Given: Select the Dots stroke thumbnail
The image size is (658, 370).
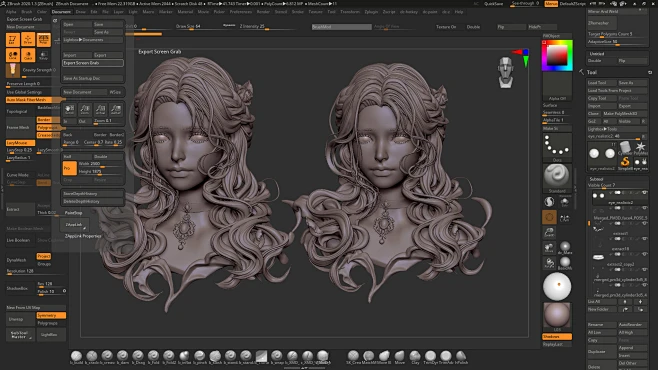Looking at the screenshot, I should point(557,148).
